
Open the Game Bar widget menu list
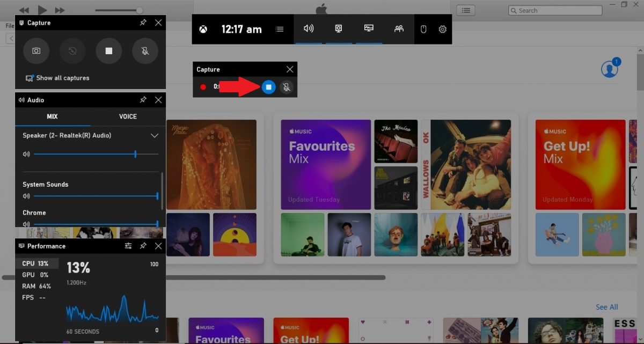[280, 29]
